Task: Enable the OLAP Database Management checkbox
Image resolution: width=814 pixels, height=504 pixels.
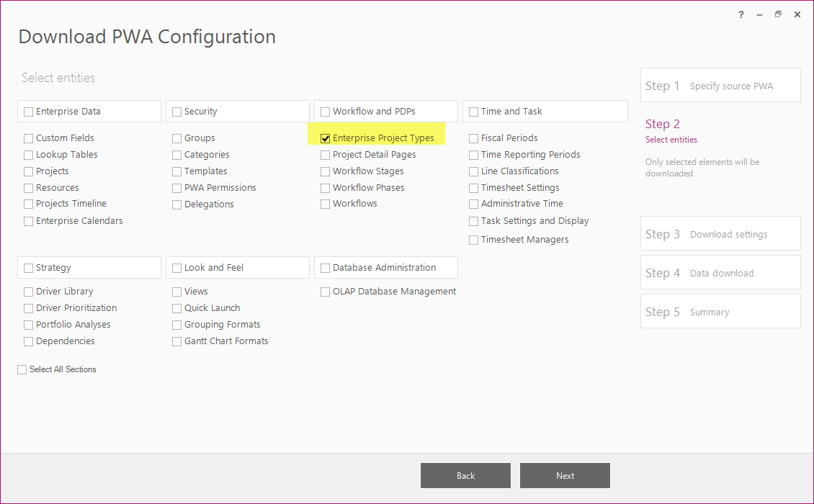Action: (326, 292)
